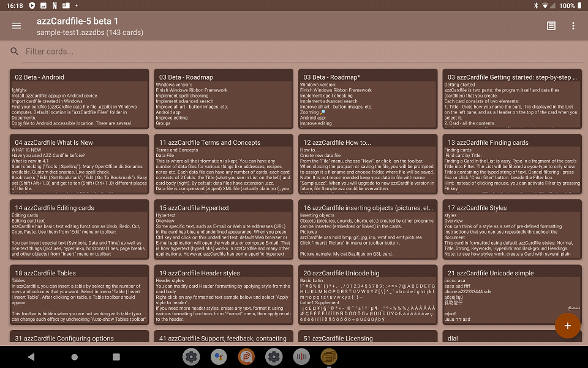The image size is (588, 368).
Task: Open the hamburger navigation menu
Action: coord(17,26)
